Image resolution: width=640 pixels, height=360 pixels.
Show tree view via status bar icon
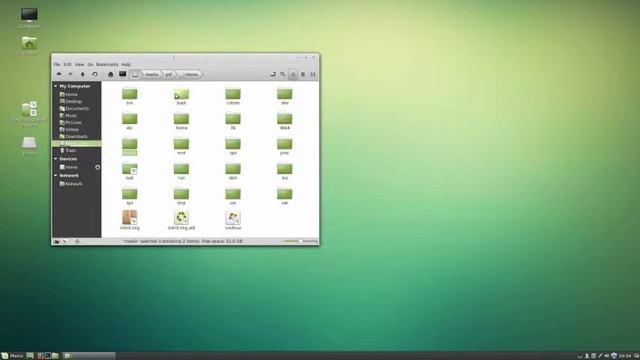[65, 242]
